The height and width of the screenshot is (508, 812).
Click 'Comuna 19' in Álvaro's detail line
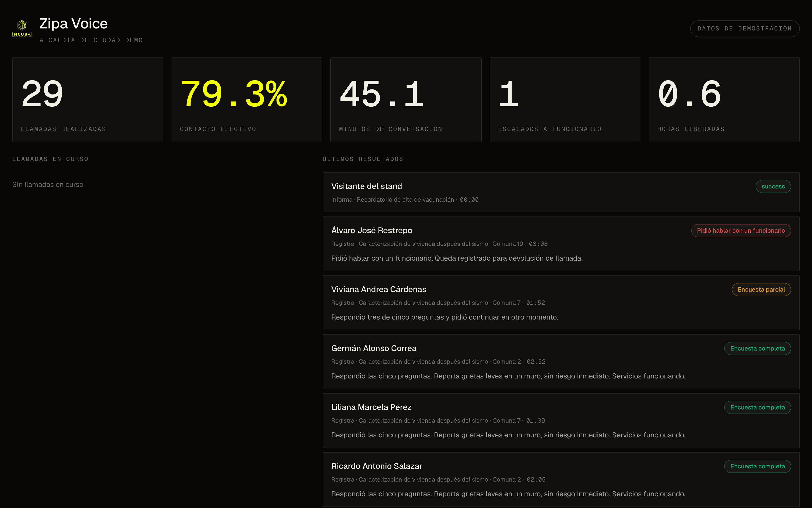pos(508,244)
